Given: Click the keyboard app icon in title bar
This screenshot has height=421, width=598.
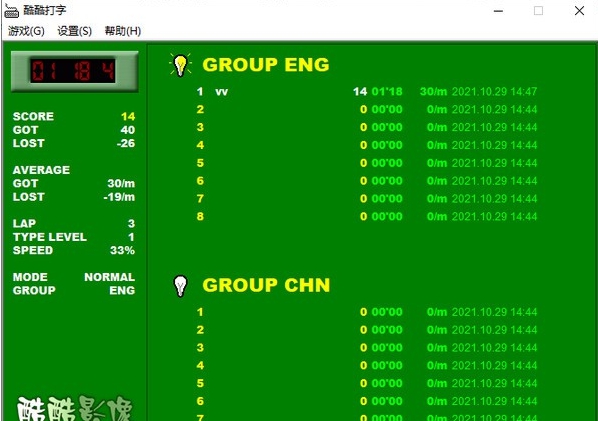Looking at the screenshot, I should (11, 11).
